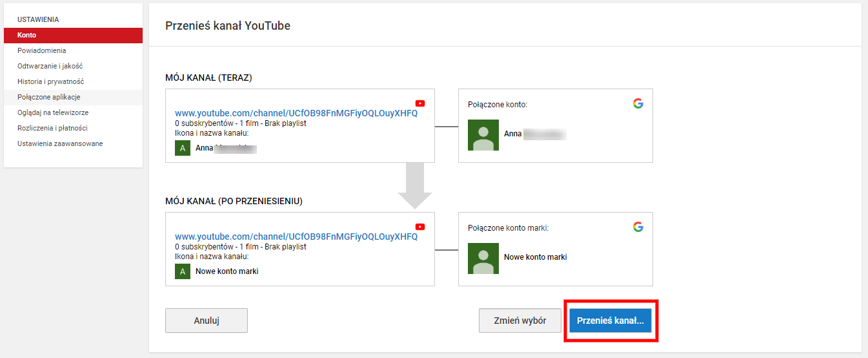Open Rozliczenia i płatności
This screenshot has width=868, height=358.
(x=73, y=128)
